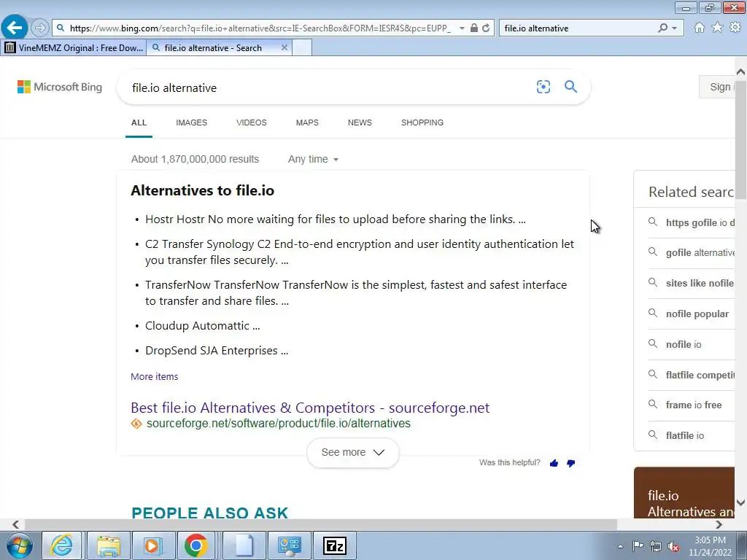Click the IE search box field
The width and height of the screenshot is (747, 560).
pyautogui.click(x=578, y=28)
